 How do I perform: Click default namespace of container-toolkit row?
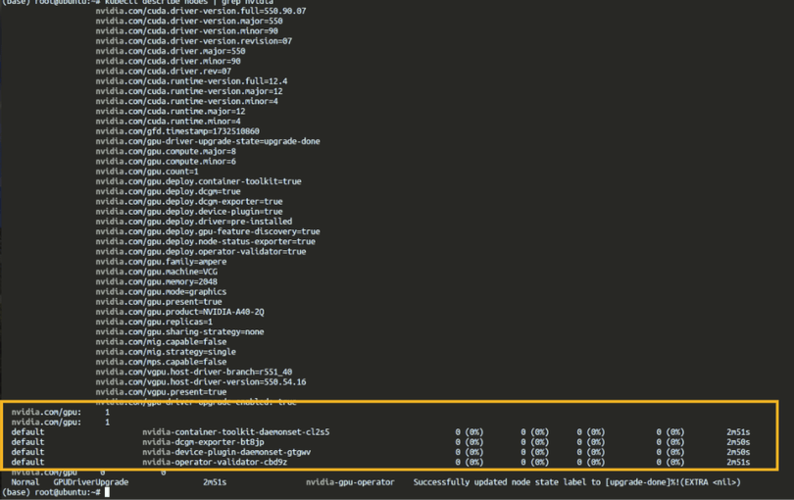point(28,432)
